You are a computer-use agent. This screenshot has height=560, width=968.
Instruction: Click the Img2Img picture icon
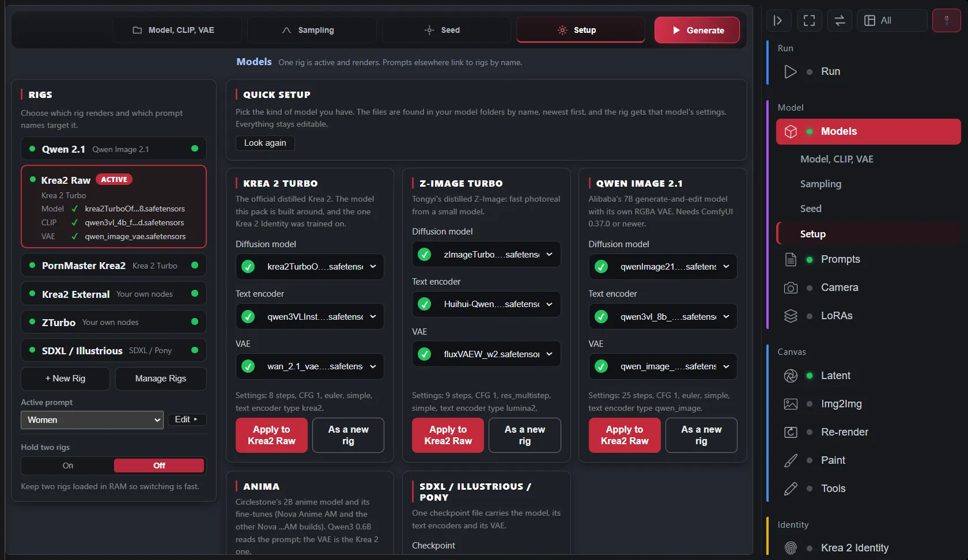[x=791, y=404]
